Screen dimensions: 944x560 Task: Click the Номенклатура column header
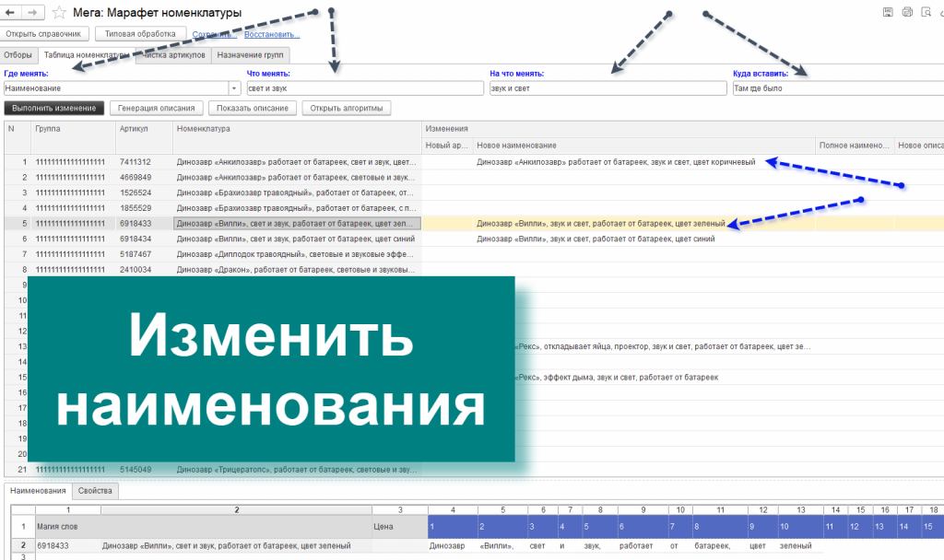(297, 137)
